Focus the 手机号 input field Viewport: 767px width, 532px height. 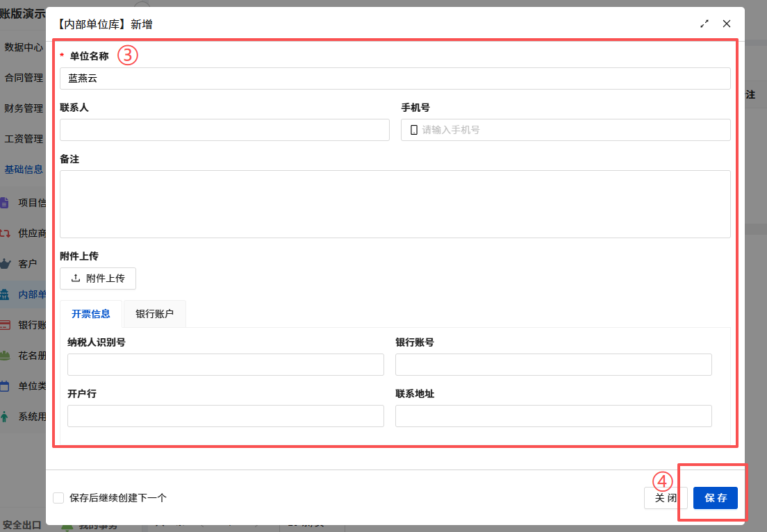pos(566,130)
